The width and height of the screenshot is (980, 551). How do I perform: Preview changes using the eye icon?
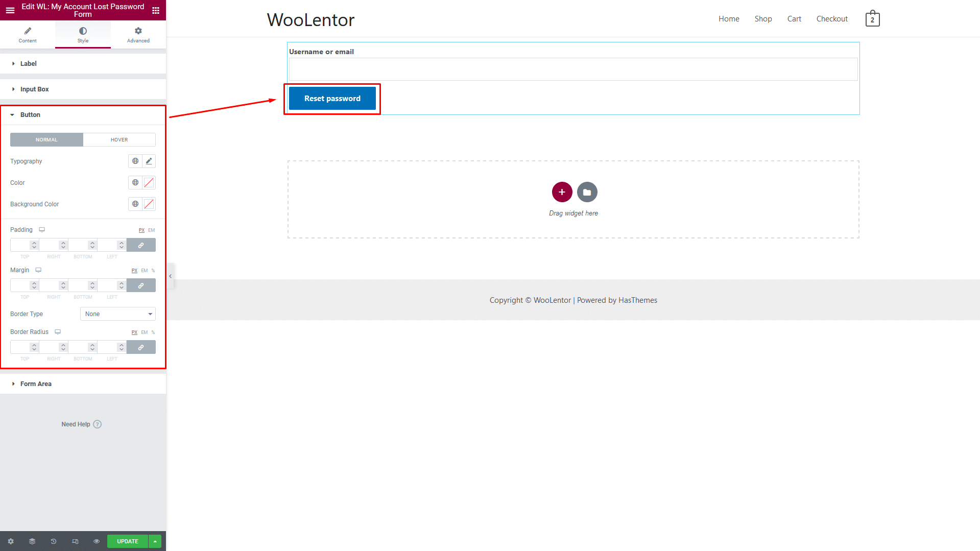97,541
